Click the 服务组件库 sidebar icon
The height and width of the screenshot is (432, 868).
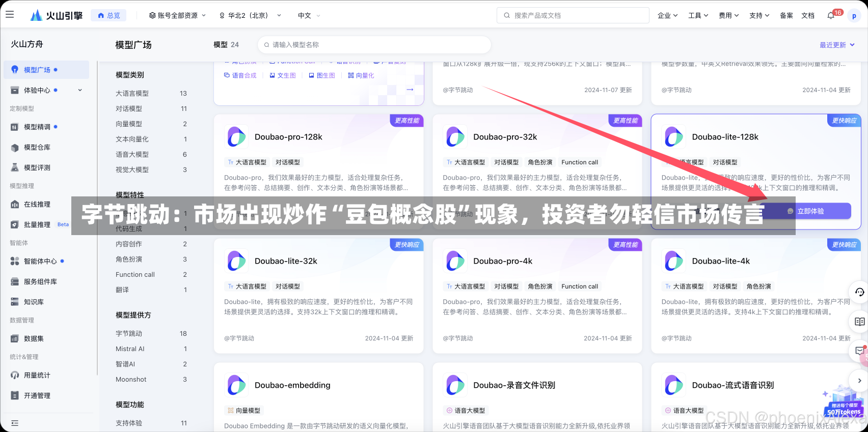click(15, 281)
